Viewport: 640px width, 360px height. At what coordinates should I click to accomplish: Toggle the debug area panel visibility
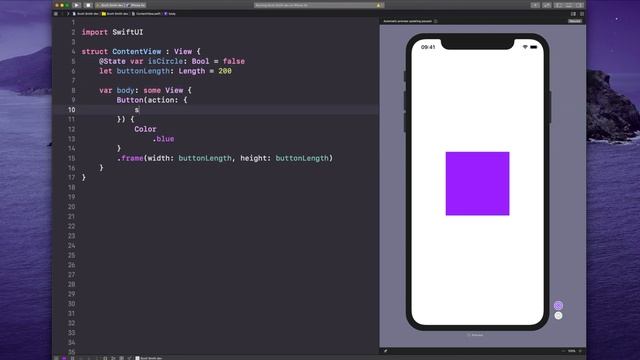click(569, 5)
